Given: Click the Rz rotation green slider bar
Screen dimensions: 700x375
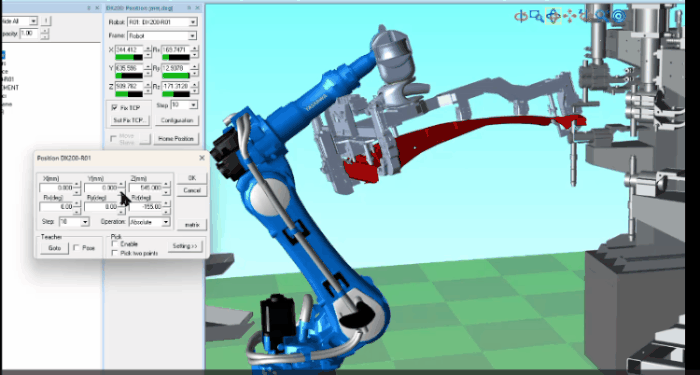Looking at the screenshot, I should pyautogui.click(x=176, y=94).
